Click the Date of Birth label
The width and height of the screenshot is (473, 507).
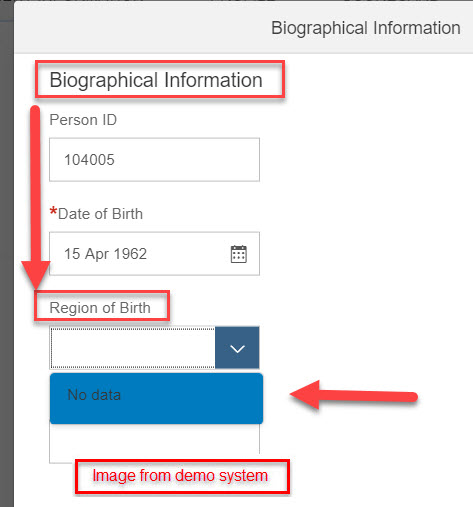(100, 214)
